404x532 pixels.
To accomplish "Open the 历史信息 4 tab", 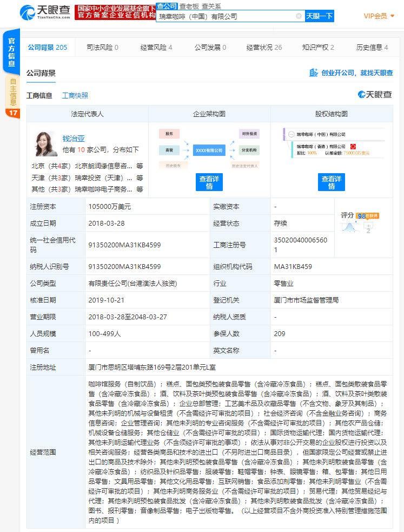I will [x=372, y=48].
